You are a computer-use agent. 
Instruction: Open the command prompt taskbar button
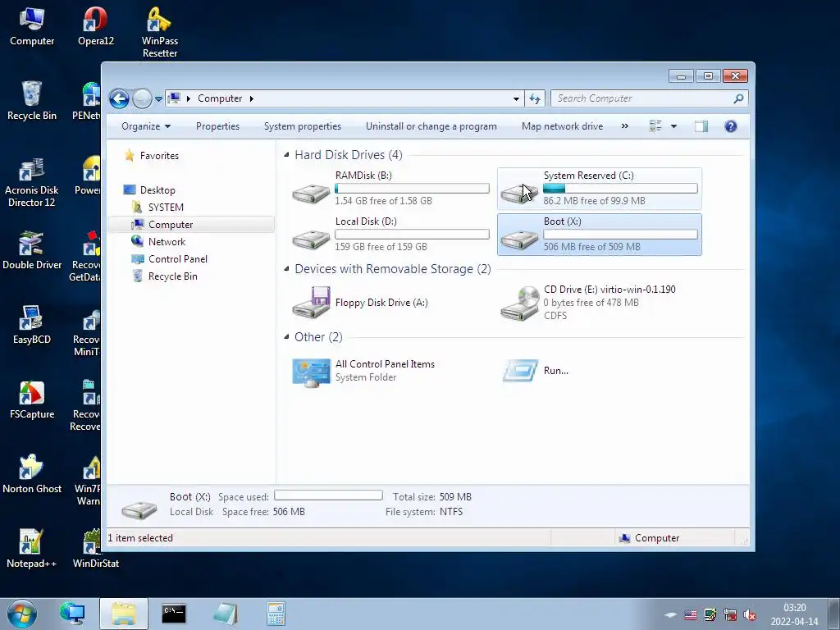pos(174,614)
